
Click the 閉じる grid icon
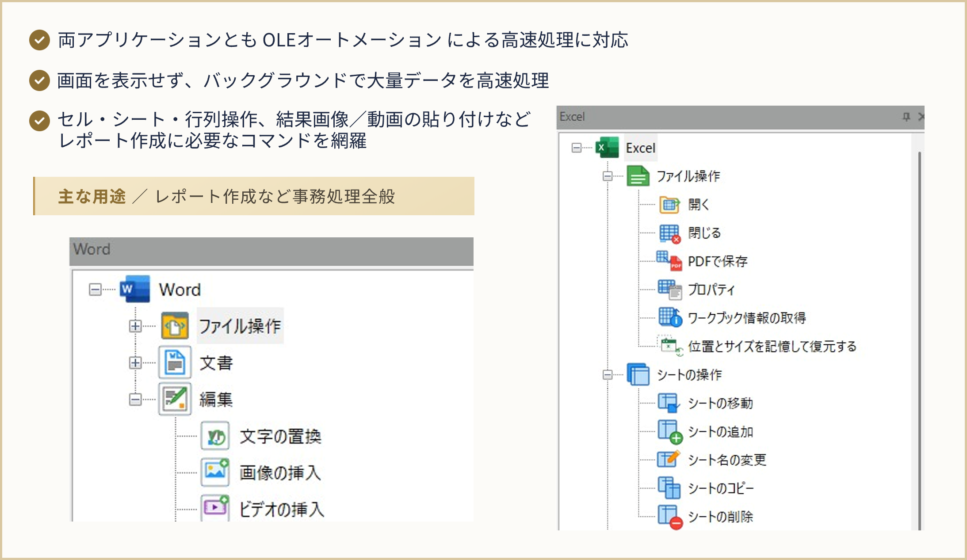(x=669, y=233)
